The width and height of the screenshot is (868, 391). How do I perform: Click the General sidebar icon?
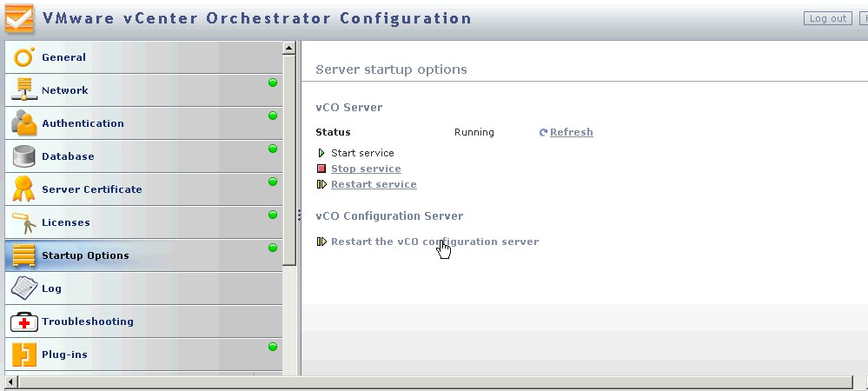(23, 57)
